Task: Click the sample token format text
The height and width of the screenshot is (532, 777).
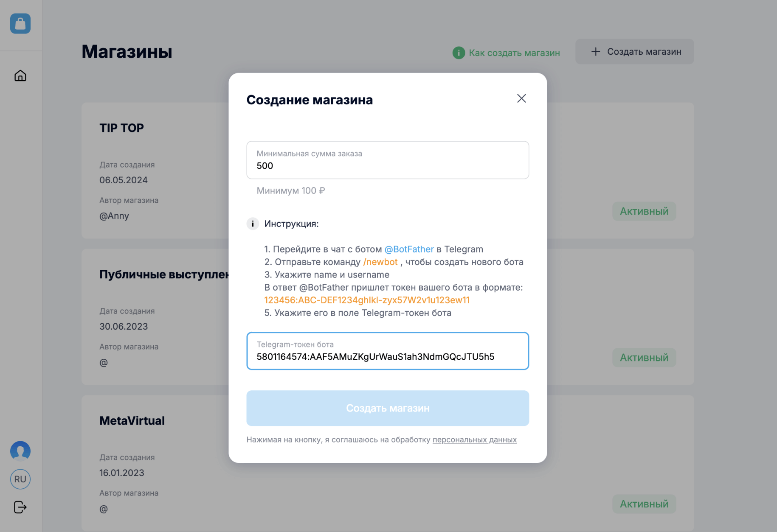Action: pyautogui.click(x=367, y=300)
